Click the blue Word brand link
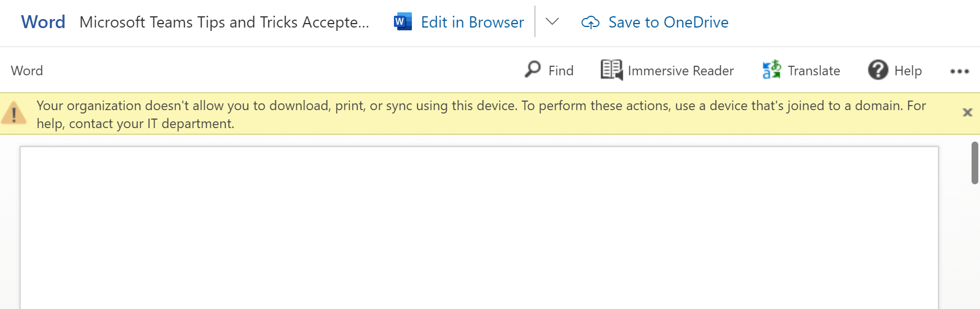 [43, 22]
